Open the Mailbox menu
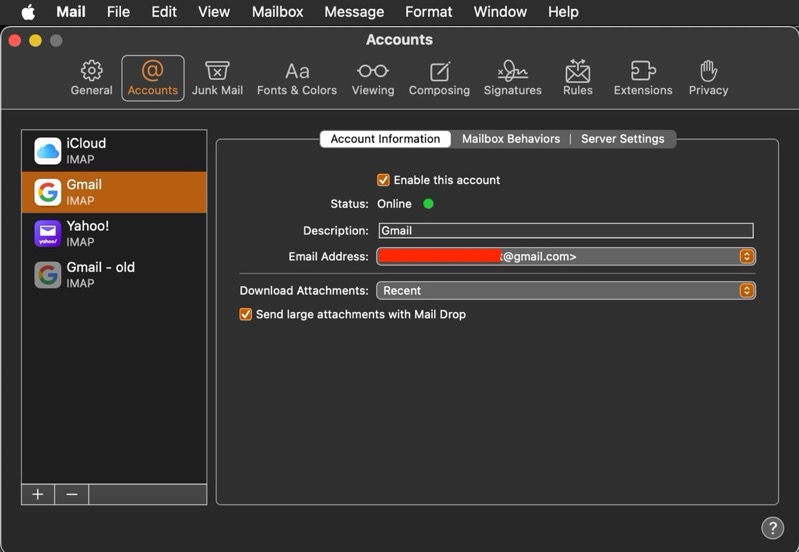 click(277, 12)
